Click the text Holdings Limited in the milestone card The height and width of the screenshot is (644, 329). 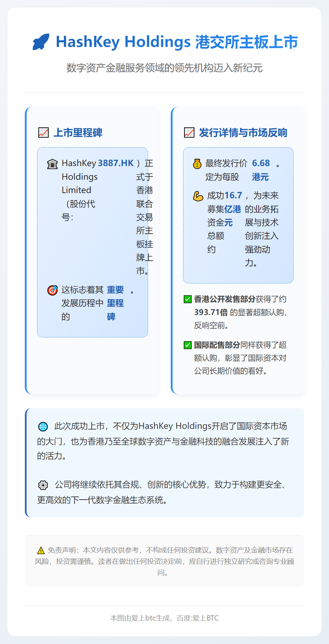pos(80,184)
